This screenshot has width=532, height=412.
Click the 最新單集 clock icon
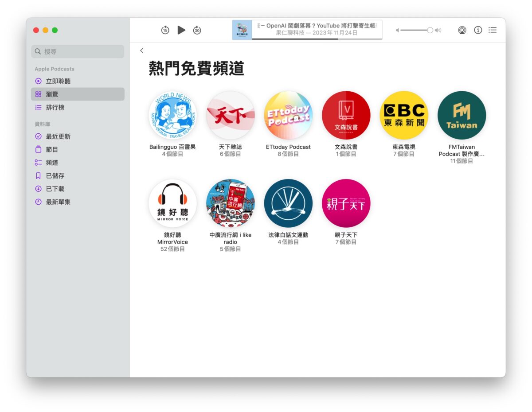coord(38,202)
